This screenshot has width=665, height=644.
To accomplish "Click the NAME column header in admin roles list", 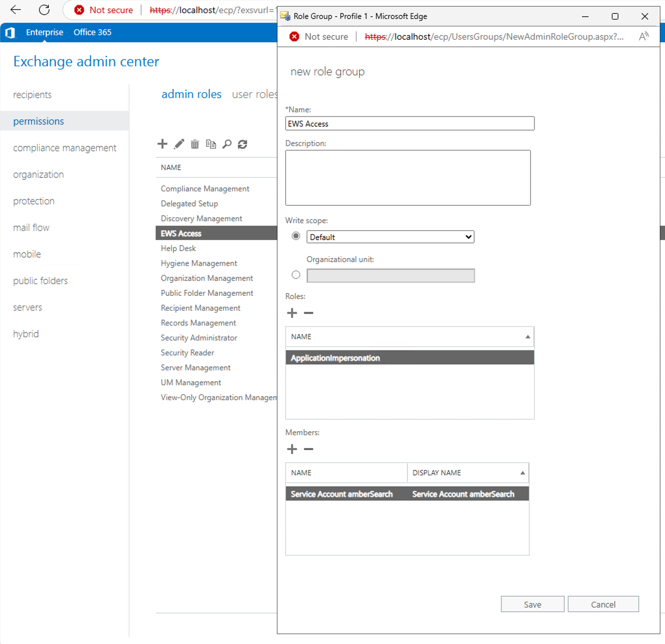I will tap(171, 167).
